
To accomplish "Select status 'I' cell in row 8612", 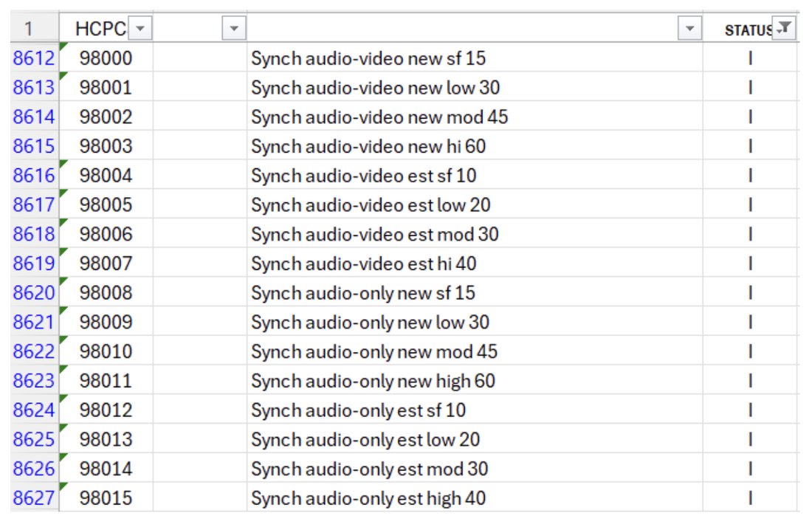I will click(750, 58).
